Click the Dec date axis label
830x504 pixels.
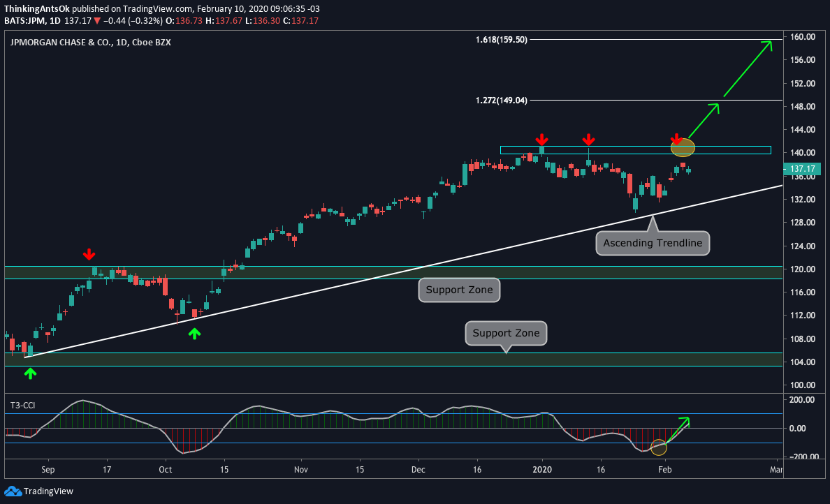pyautogui.click(x=418, y=470)
